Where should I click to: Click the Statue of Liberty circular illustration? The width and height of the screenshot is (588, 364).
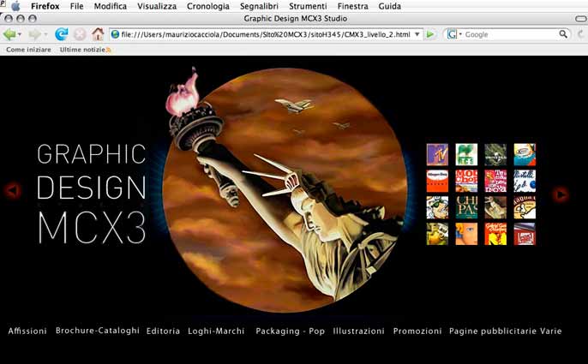285,190
